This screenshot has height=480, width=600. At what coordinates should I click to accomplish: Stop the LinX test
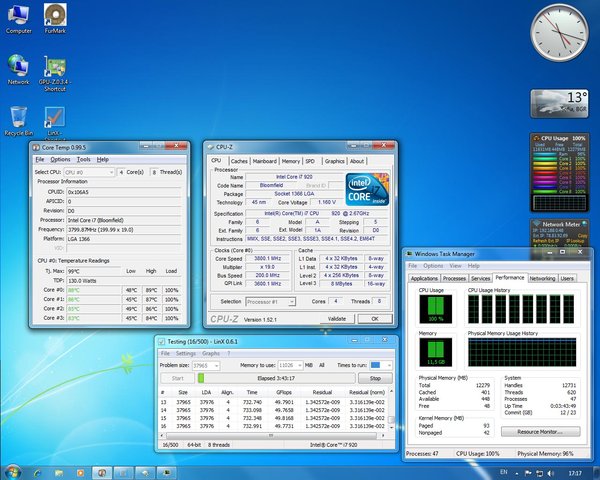375,378
